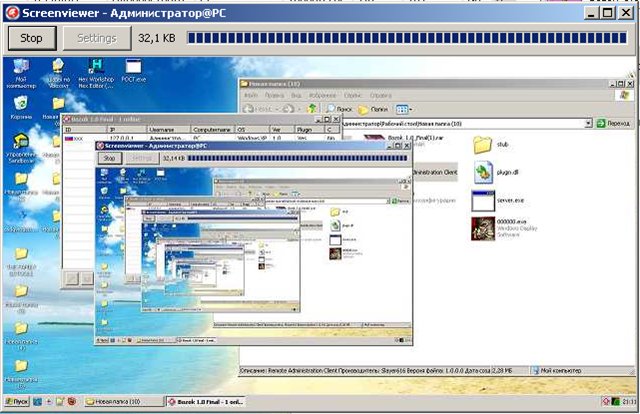The image size is (640, 414).
Task: Click the 32,1 KB size readout
Action: pos(157,38)
